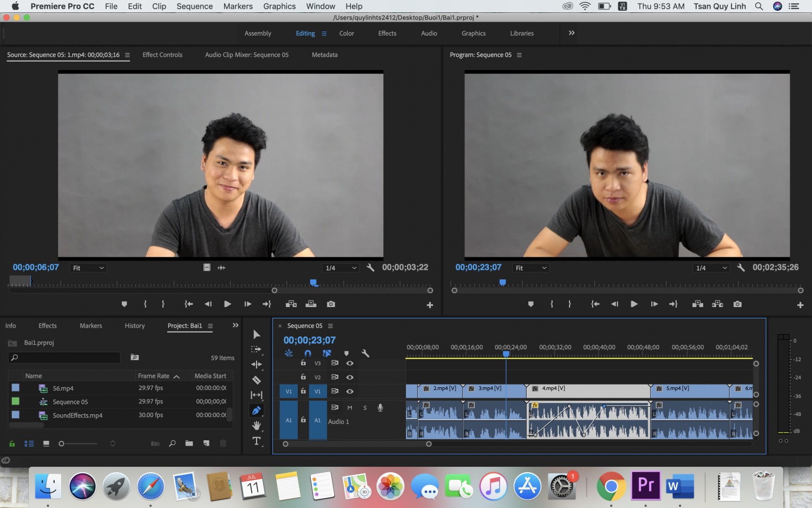Toggle V2 track output eye
Image resolution: width=812 pixels, height=508 pixels.
point(350,377)
